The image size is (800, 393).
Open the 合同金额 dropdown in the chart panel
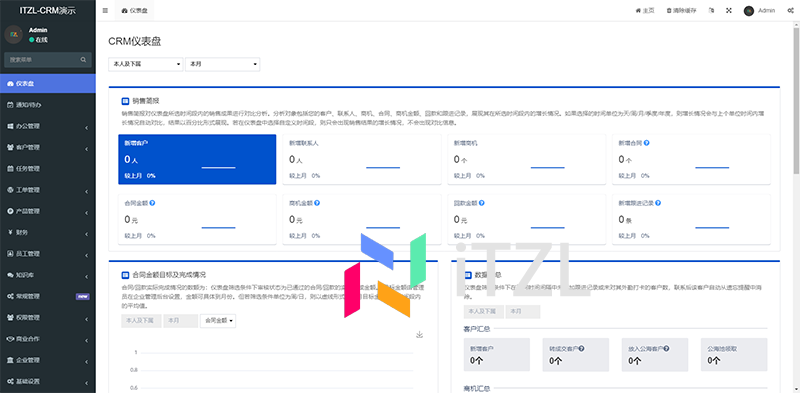[x=218, y=321]
